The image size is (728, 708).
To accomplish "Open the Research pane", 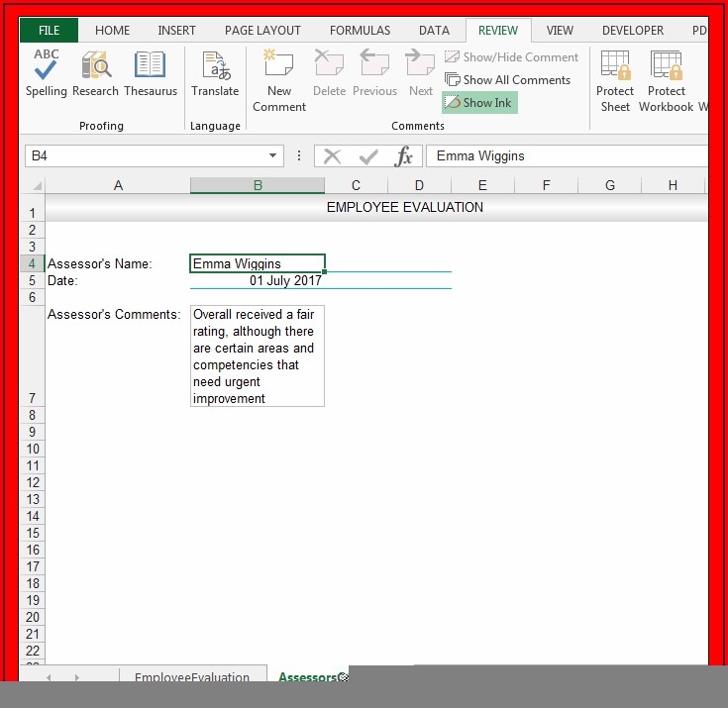I will tap(96, 74).
